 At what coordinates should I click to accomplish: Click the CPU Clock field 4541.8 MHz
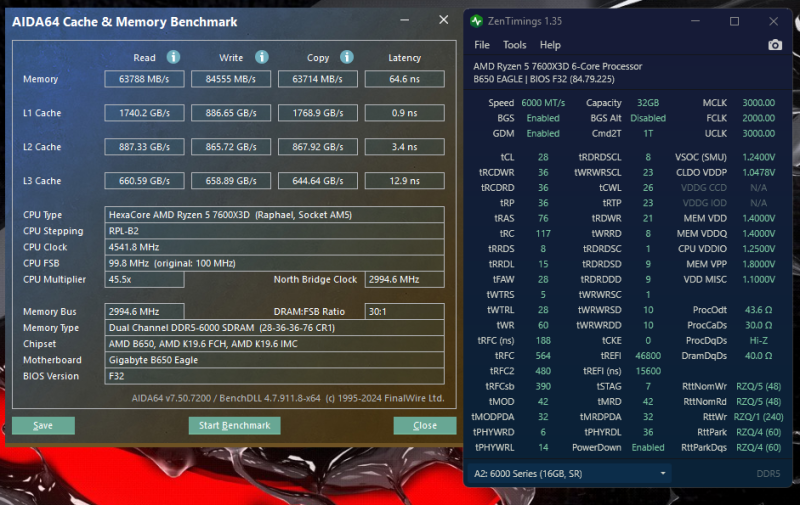coord(274,247)
